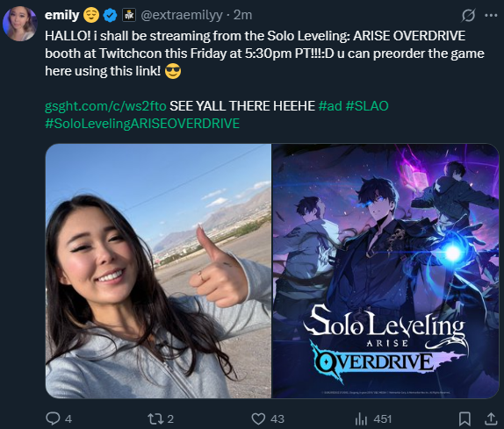Screen dimensions: 504x429
Task: Bookmark this post
Action: 464,418
